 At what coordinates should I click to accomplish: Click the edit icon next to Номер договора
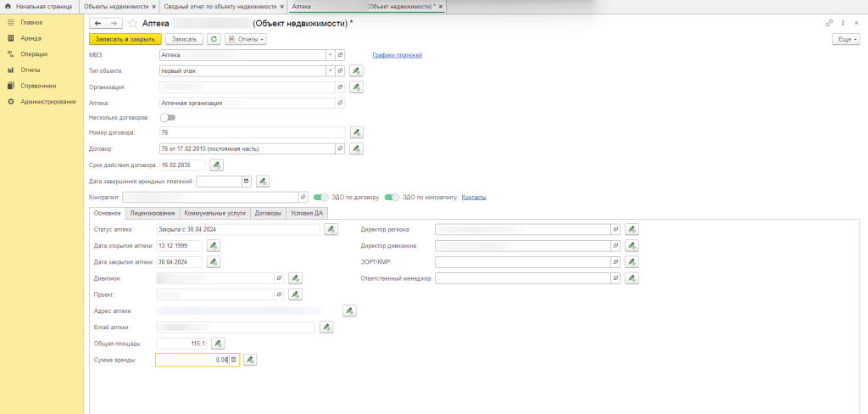[x=357, y=132]
